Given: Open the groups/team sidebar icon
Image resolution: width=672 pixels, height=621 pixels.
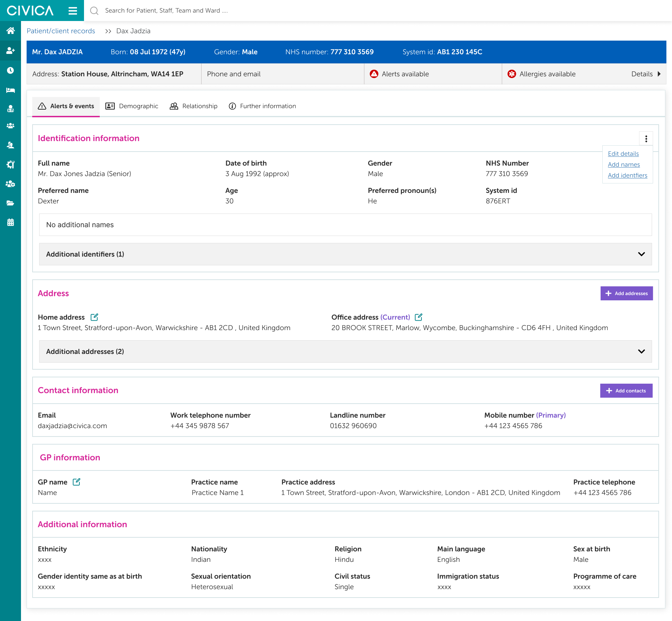Looking at the screenshot, I should pyautogui.click(x=10, y=126).
